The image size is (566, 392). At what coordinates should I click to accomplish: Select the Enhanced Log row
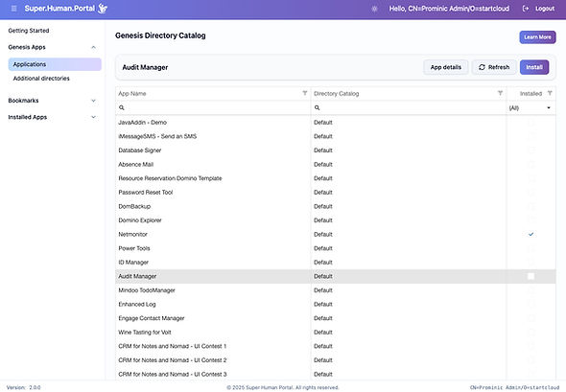pyautogui.click(x=336, y=304)
